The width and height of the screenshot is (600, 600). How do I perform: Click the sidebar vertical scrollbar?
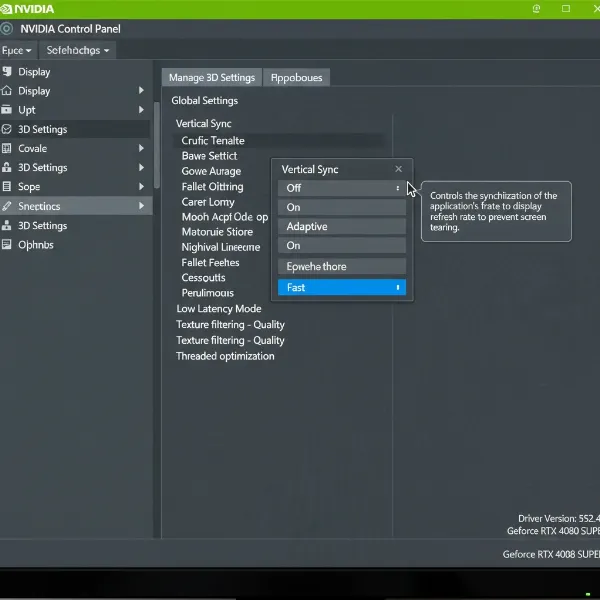[x=157, y=145]
